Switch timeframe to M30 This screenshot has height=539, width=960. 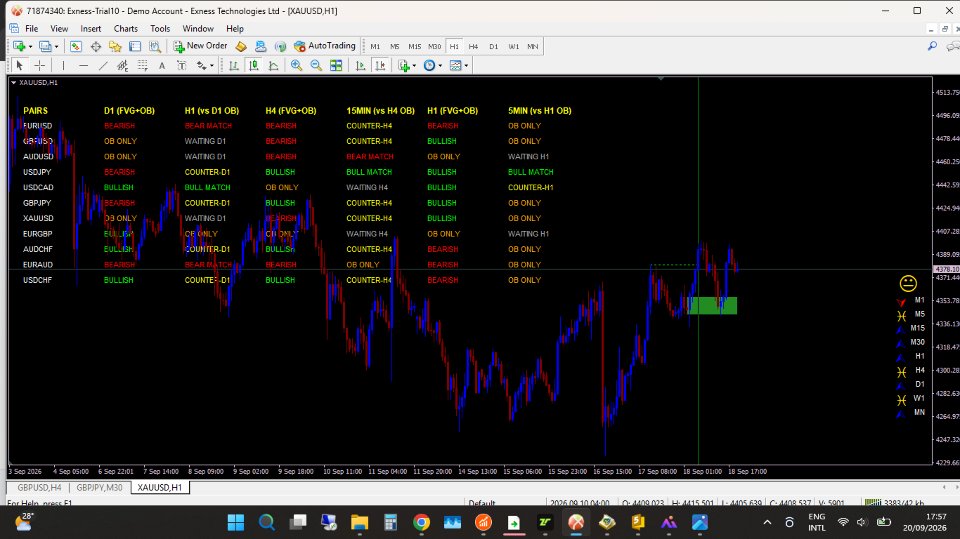pyautogui.click(x=435, y=46)
